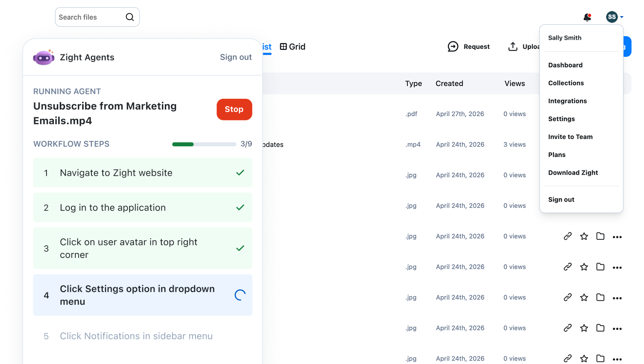Click the .mp4 type cell
The image size is (644, 364).
413,145
